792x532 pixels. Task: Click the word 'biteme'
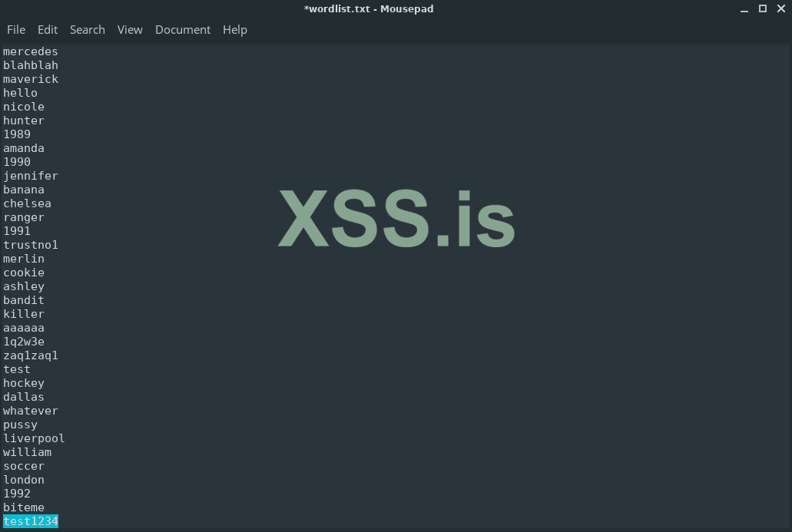[24, 507]
